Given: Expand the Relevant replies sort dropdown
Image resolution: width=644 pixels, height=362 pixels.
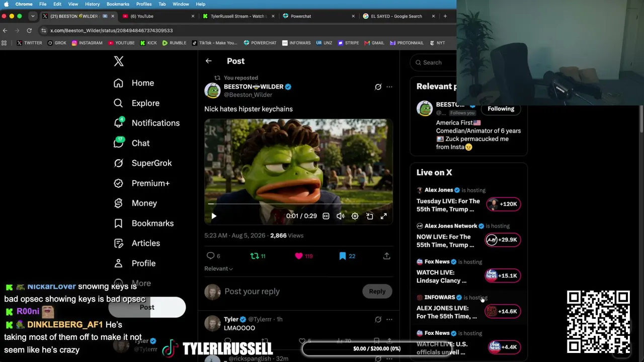Looking at the screenshot, I should click(x=218, y=268).
